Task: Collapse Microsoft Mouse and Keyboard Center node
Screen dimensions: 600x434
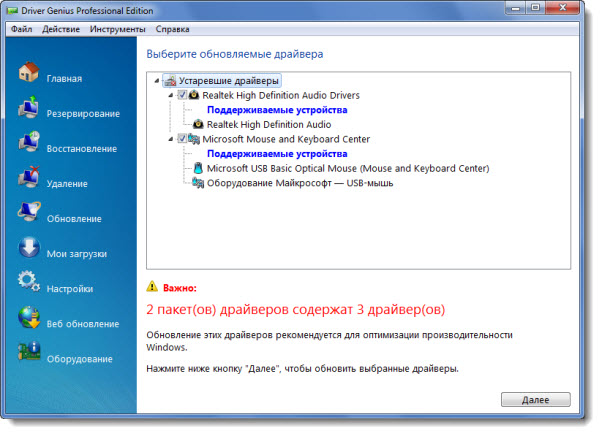Action: (x=171, y=139)
